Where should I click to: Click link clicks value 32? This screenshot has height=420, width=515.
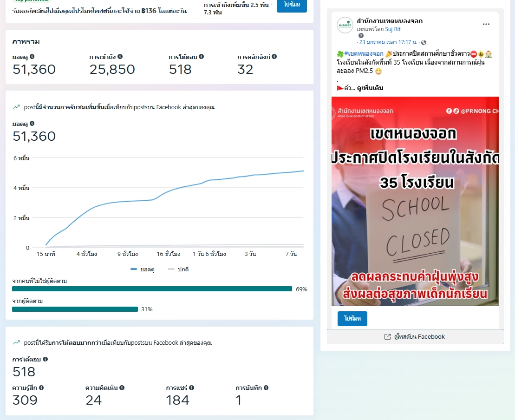[x=245, y=70]
